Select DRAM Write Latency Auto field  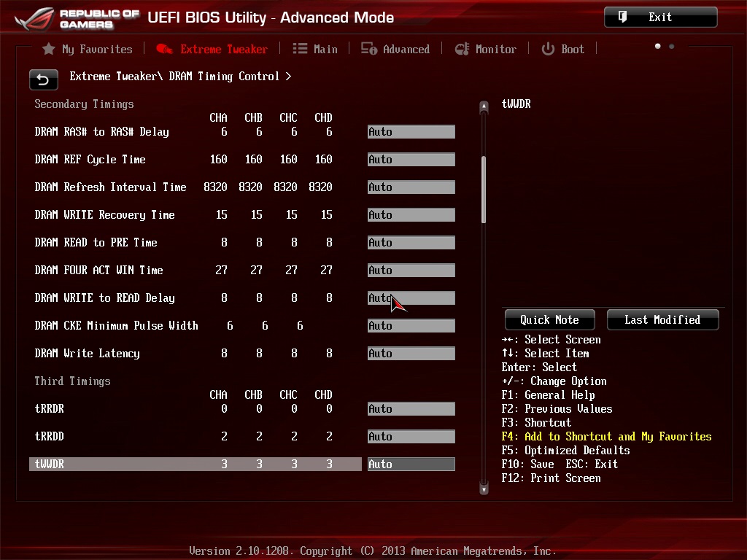pos(411,354)
